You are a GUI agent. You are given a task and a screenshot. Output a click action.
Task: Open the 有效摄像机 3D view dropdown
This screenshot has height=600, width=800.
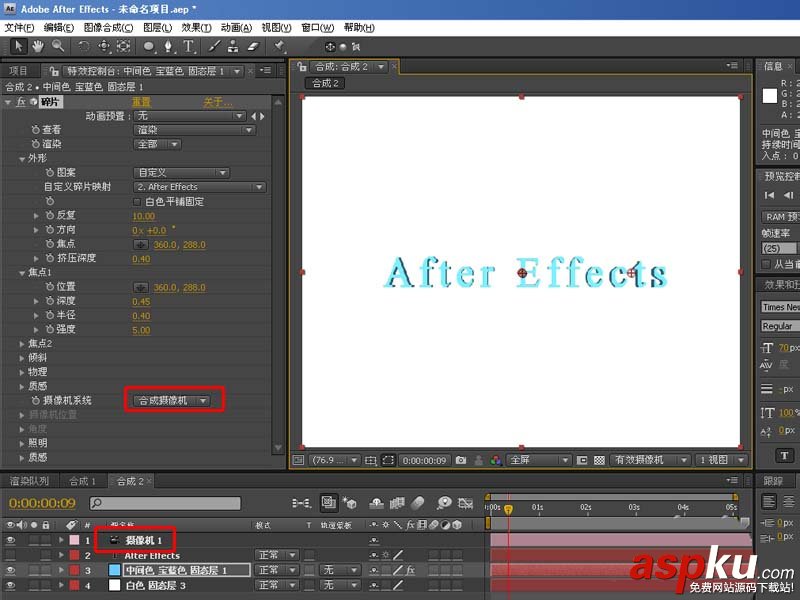pyautogui.click(x=651, y=460)
